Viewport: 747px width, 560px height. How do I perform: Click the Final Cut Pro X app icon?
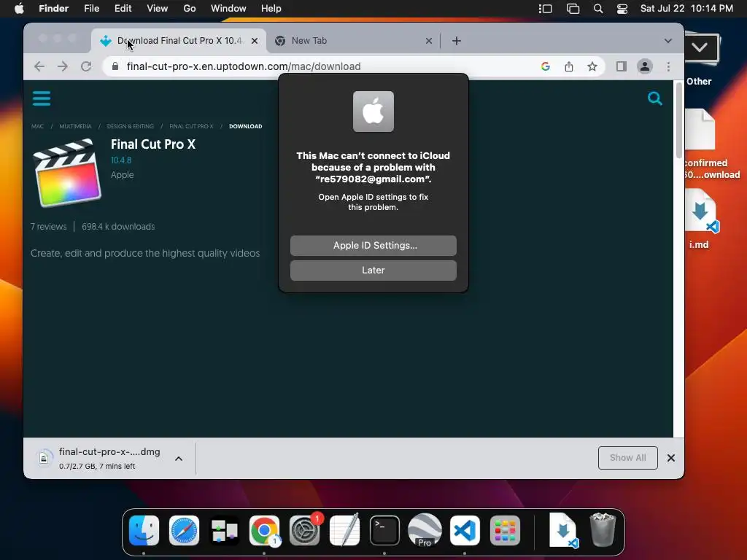[66, 172]
